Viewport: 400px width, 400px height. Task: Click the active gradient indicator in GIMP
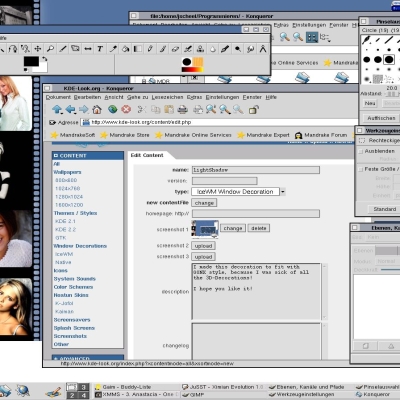click(x=192, y=70)
